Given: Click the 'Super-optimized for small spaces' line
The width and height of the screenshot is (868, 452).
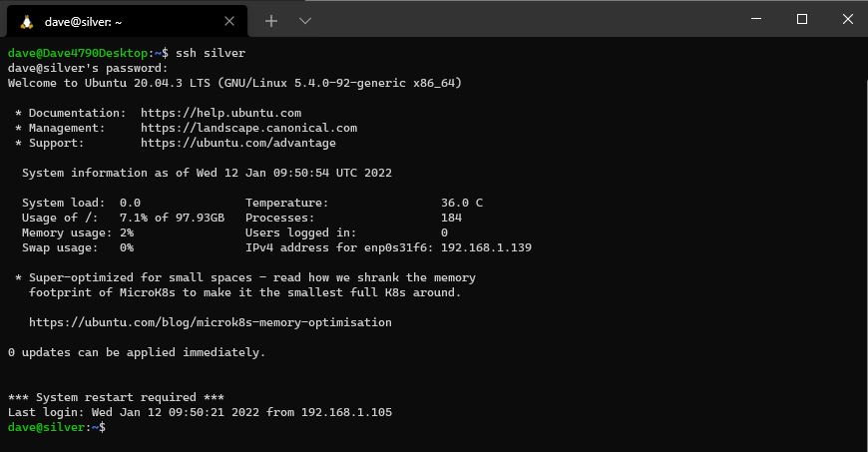Looking at the screenshot, I should point(245,277).
